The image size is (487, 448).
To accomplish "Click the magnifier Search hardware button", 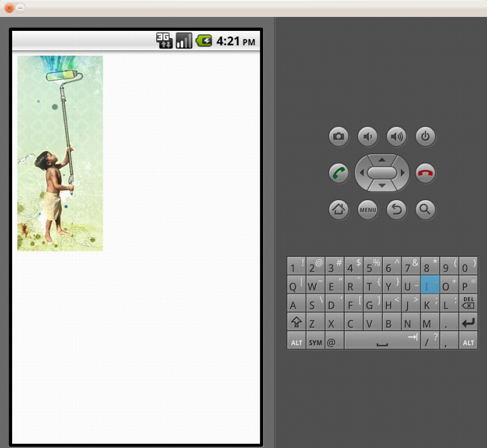I will pyautogui.click(x=425, y=210).
